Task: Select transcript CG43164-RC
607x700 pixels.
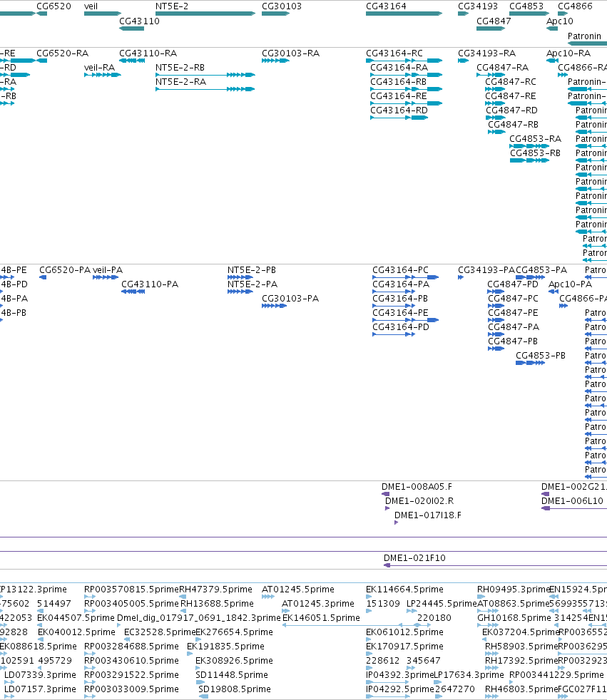Action: (x=394, y=53)
